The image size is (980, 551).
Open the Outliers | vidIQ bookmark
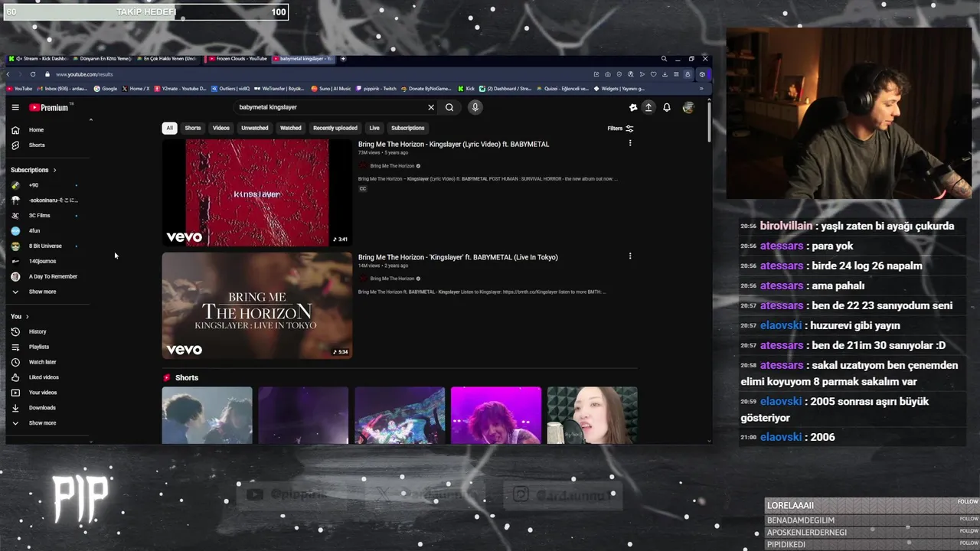point(230,89)
